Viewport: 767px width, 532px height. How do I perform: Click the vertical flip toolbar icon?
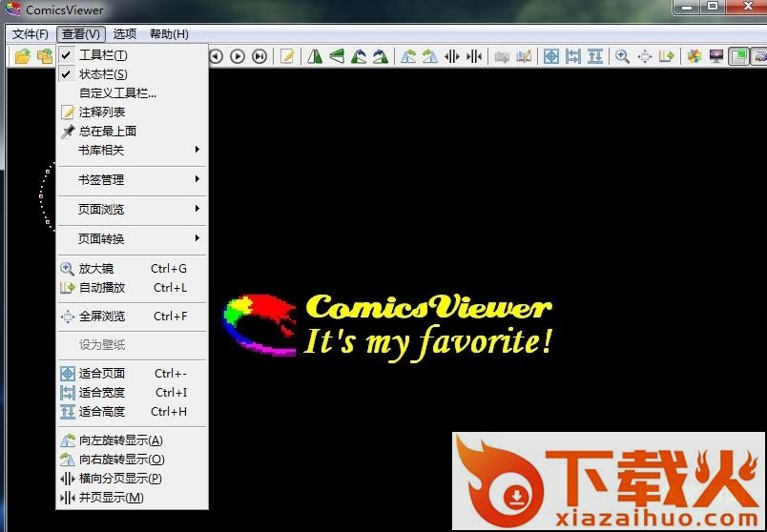pos(337,56)
